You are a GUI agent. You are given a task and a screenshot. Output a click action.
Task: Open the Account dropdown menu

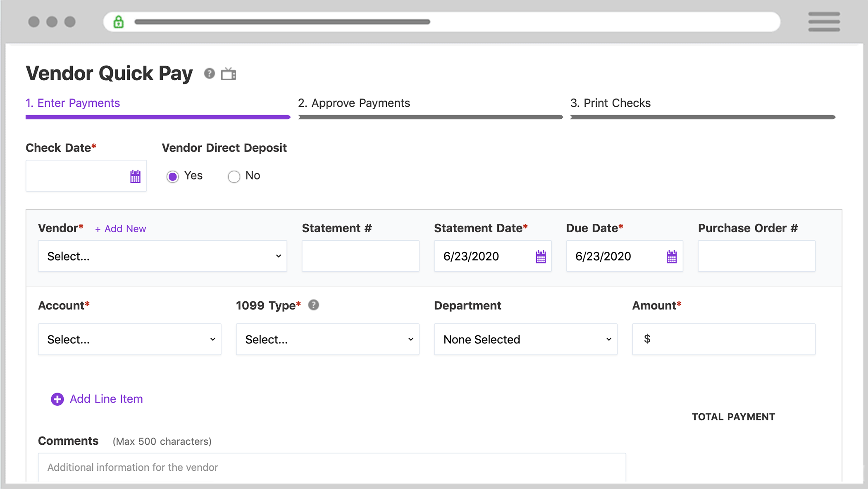point(129,339)
